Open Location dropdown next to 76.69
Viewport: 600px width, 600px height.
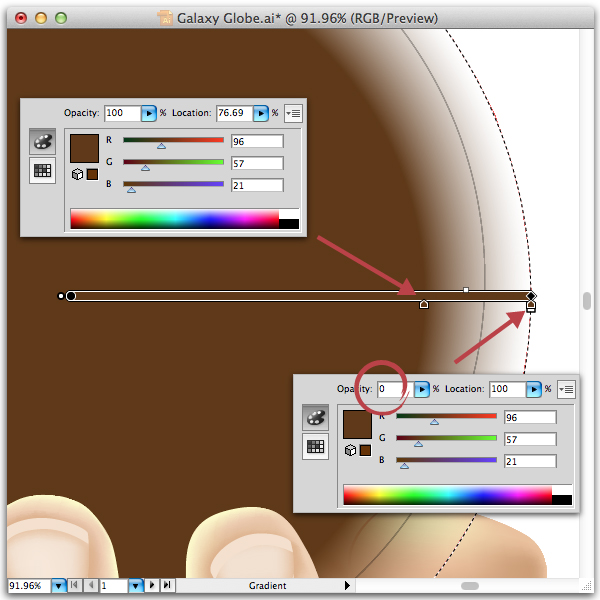pyautogui.click(x=261, y=113)
